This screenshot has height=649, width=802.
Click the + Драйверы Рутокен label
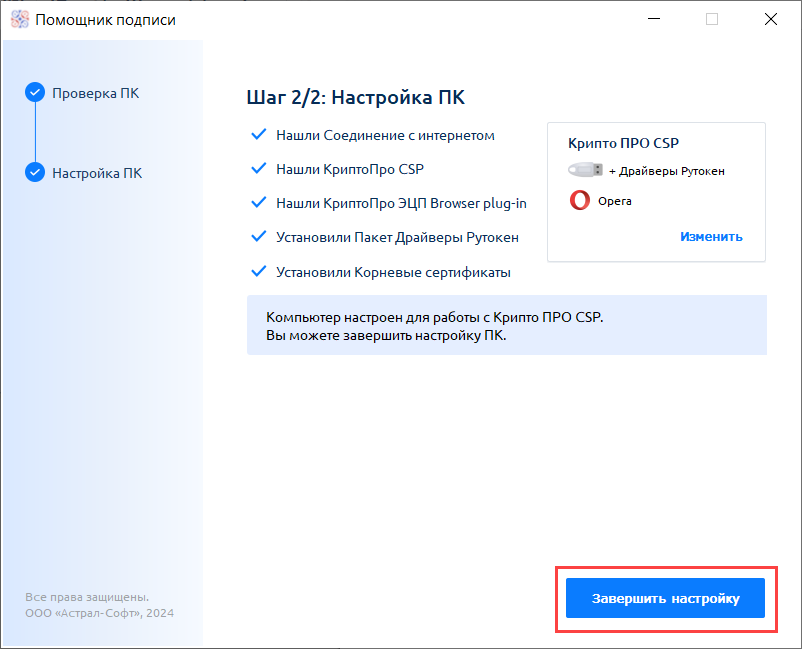click(x=666, y=171)
